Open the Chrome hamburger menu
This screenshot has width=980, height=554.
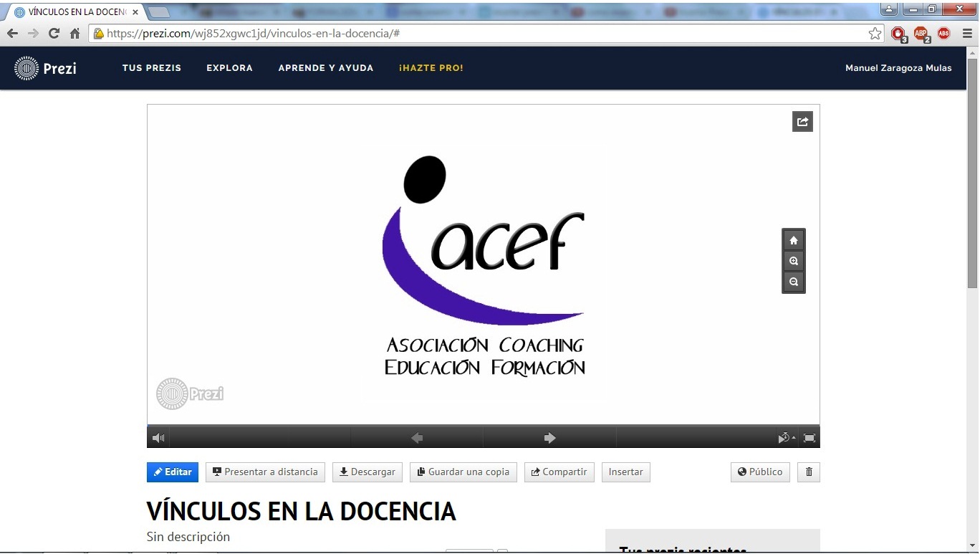coord(966,34)
